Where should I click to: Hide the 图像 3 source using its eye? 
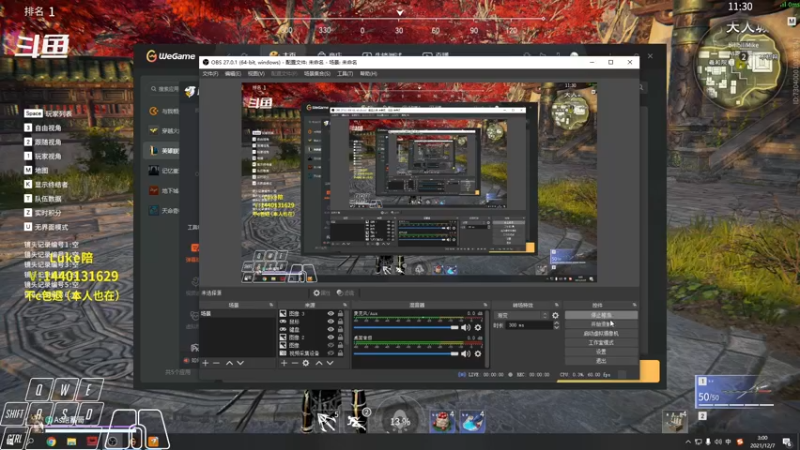click(x=331, y=314)
